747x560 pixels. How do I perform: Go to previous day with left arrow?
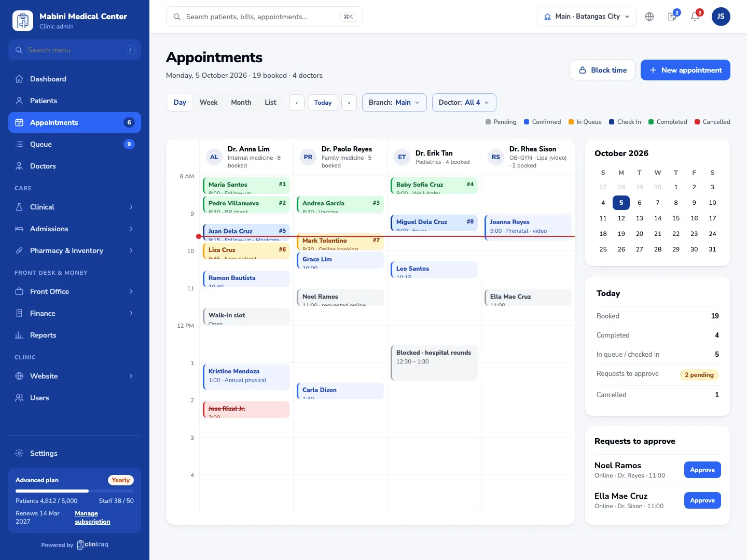click(297, 103)
